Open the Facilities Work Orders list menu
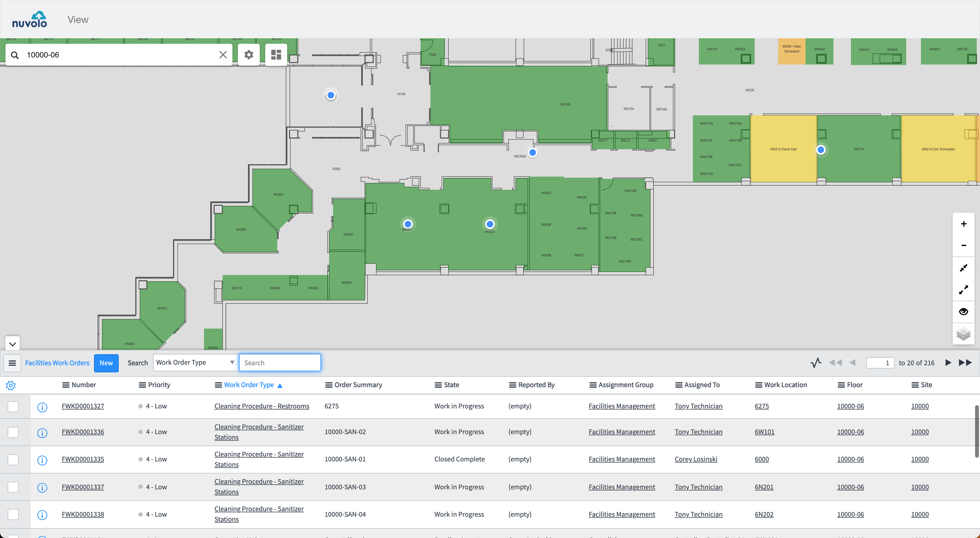980x538 pixels. click(x=12, y=363)
